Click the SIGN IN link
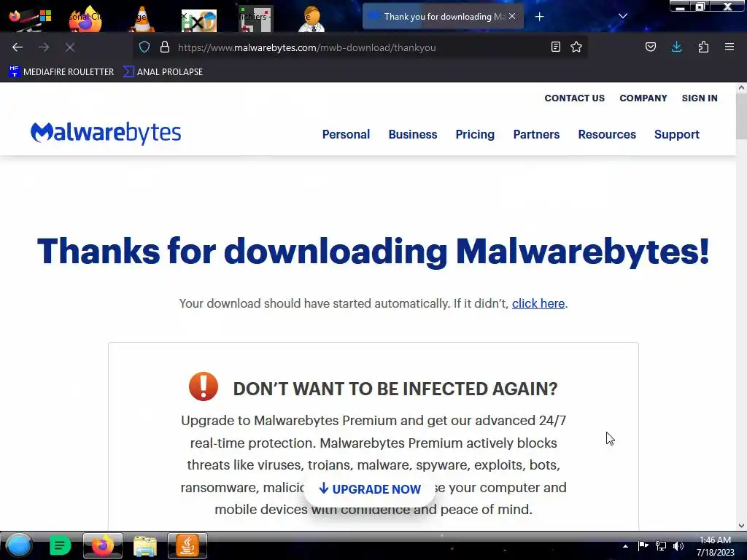This screenshot has height=560, width=747. (700, 98)
